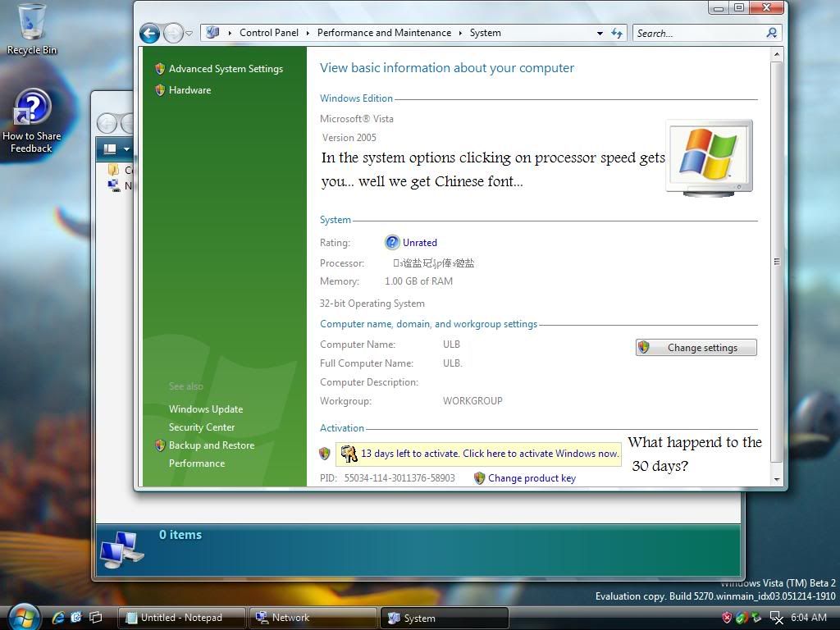Open the Start menu orb
Image resolution: width=840 pixels, height=630 pixels.
(x=24, y=617)
